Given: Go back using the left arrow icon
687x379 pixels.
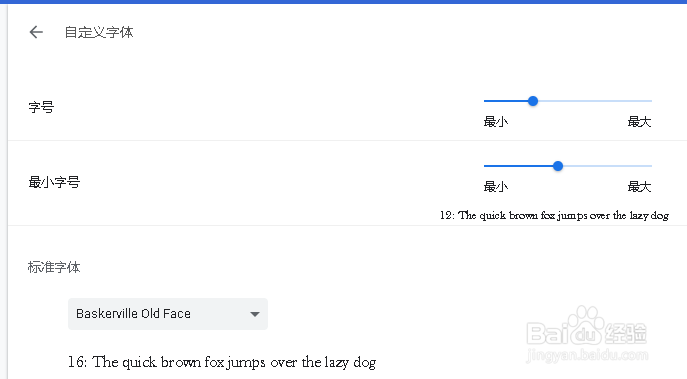Looking at the screenshot, I should (36, 32).
